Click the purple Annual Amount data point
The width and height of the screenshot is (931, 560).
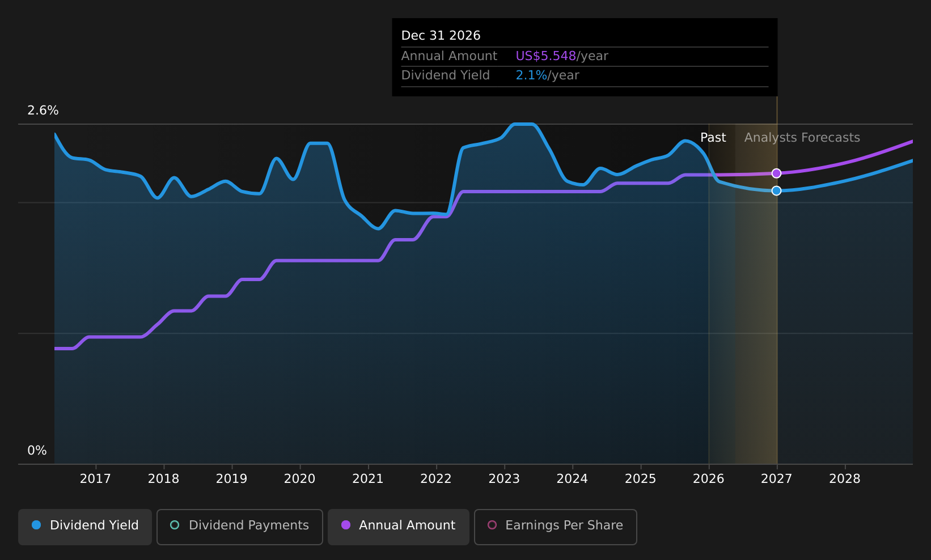click(x=776, y=173)
